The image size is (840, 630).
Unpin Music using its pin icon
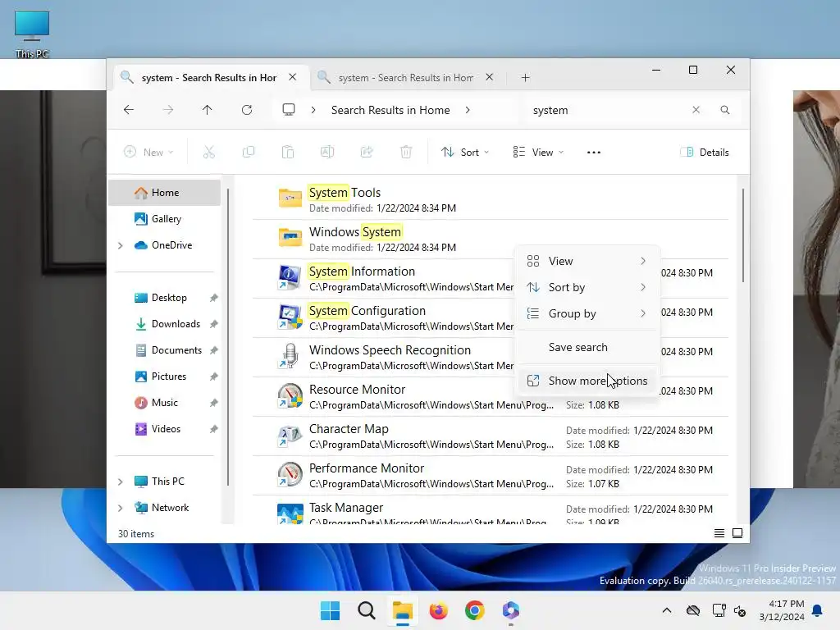pos(214,403)
